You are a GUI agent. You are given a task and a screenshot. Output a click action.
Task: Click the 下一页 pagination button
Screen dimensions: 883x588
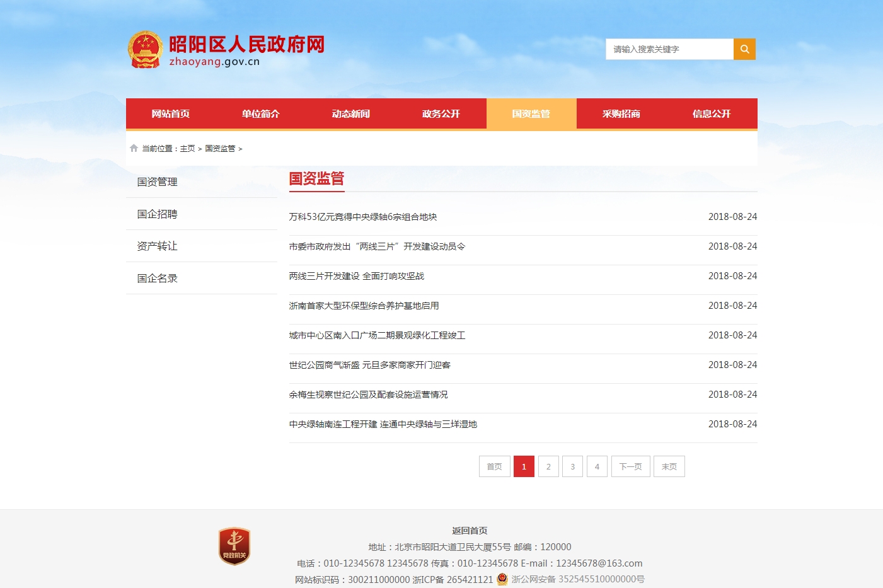tap(630, 466)
